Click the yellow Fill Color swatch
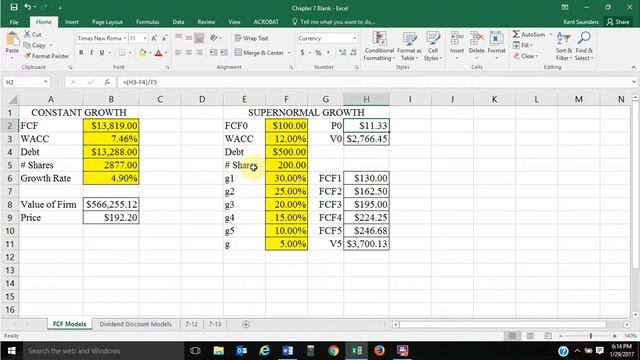The image size is (640, 360). tap(142, 53)
